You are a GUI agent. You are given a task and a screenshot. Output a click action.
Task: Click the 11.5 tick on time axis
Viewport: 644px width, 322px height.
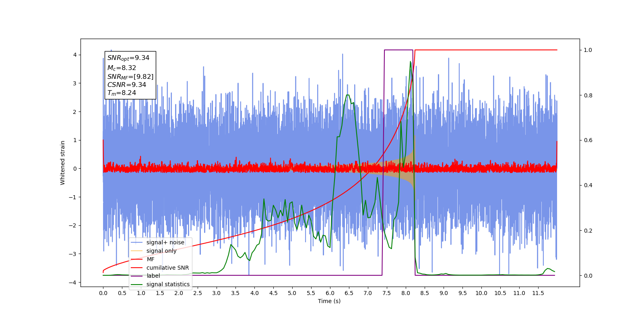tap(538, 293)
